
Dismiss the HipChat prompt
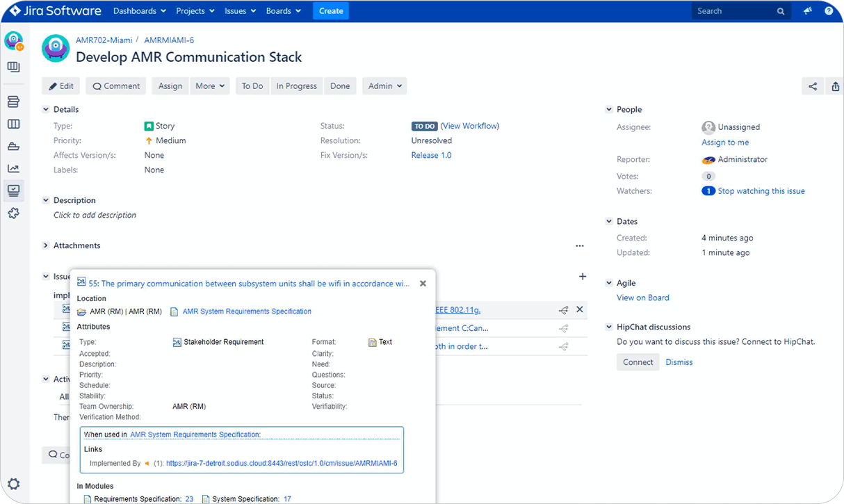679,362
